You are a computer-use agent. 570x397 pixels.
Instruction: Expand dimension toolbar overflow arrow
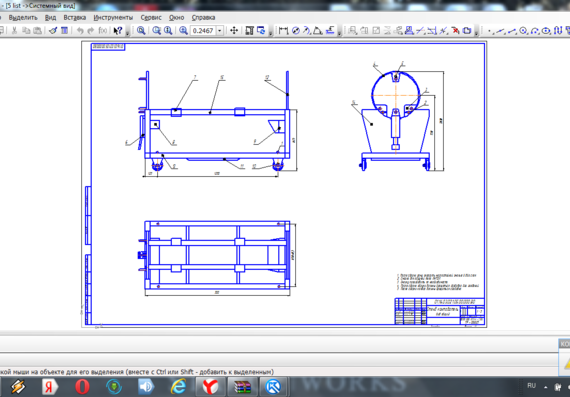(339, 33)
